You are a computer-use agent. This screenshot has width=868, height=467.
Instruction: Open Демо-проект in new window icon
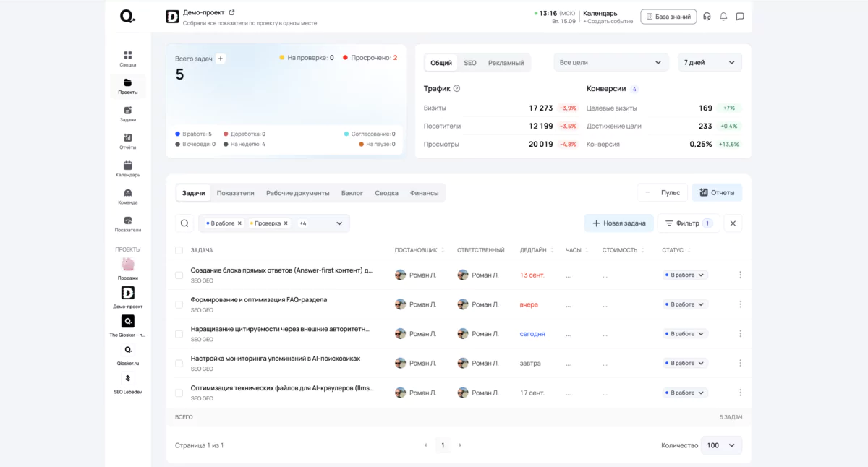[231, 12]
